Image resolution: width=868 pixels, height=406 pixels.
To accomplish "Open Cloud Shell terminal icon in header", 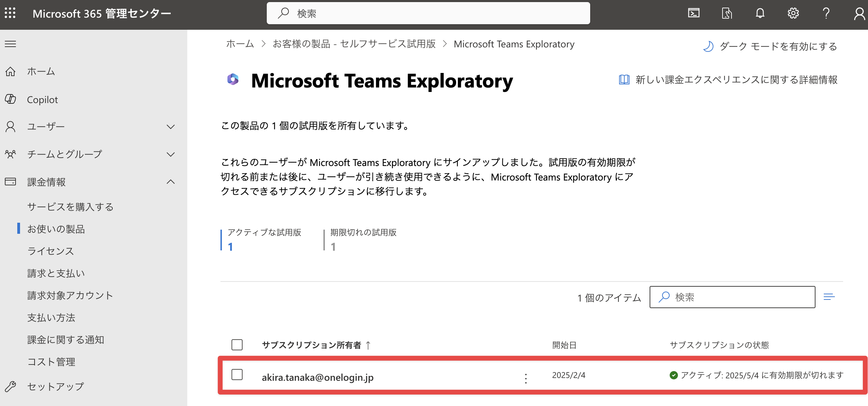I will click(x=694, y=13).
